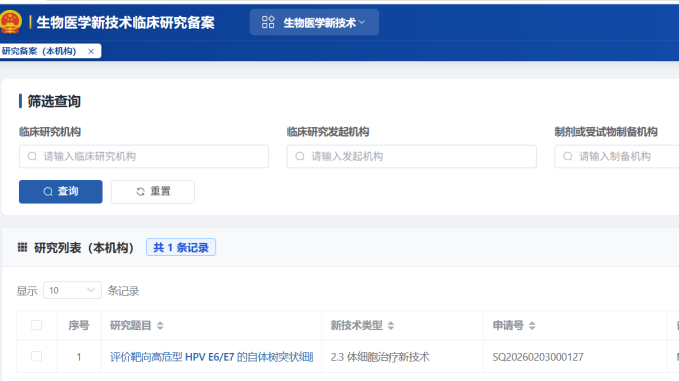The height and width of the screenshot is (381, 679).
Task: Open the 生物医学新技术 module dropdown
Action: point(314,23)
